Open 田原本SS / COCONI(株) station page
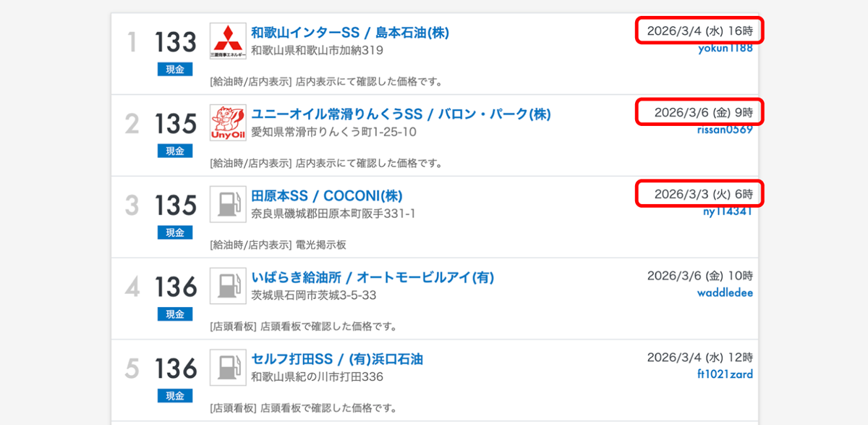Image resolution: width=868 pixels, height=425 pixels. (x=326, y=196)
